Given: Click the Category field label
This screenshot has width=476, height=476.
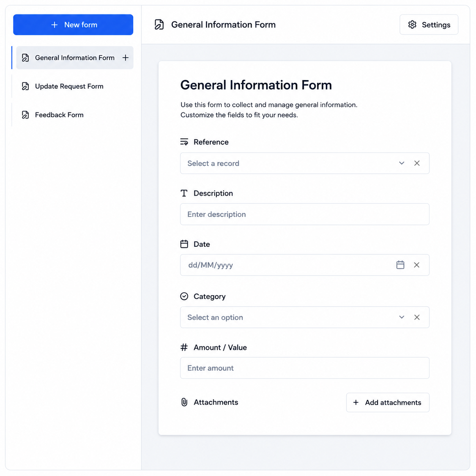Looking at the screenshot, I should point(210,296).
